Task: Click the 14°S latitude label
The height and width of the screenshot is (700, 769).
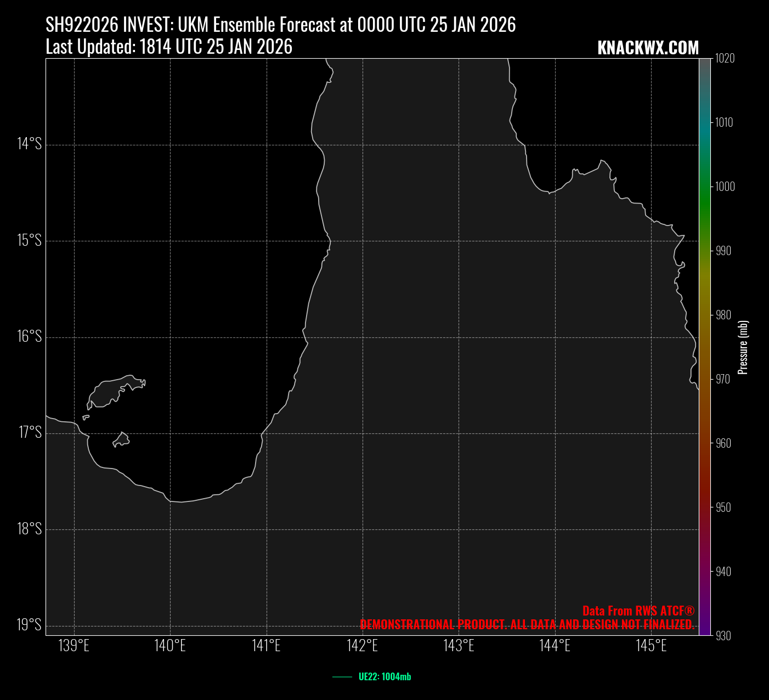Action: 29,144
